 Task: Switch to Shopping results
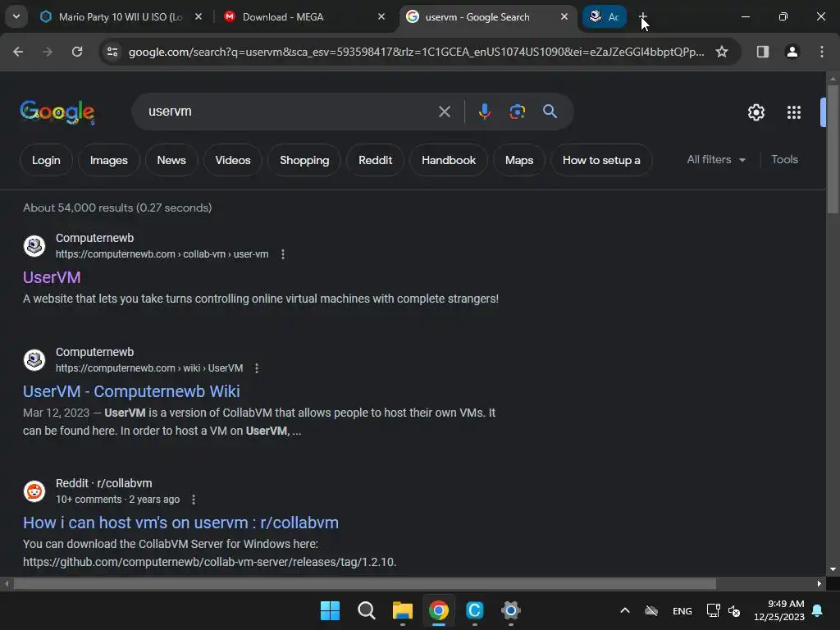[x=304, y=160]
